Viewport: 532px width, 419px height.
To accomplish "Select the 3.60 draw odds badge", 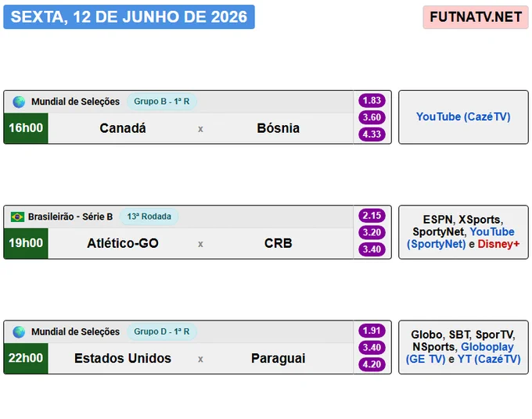I will [372, 117].
